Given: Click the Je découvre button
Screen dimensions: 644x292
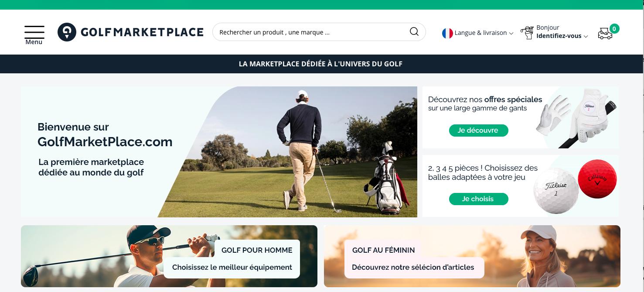Looking at the screenshot, I should (478, 131).
